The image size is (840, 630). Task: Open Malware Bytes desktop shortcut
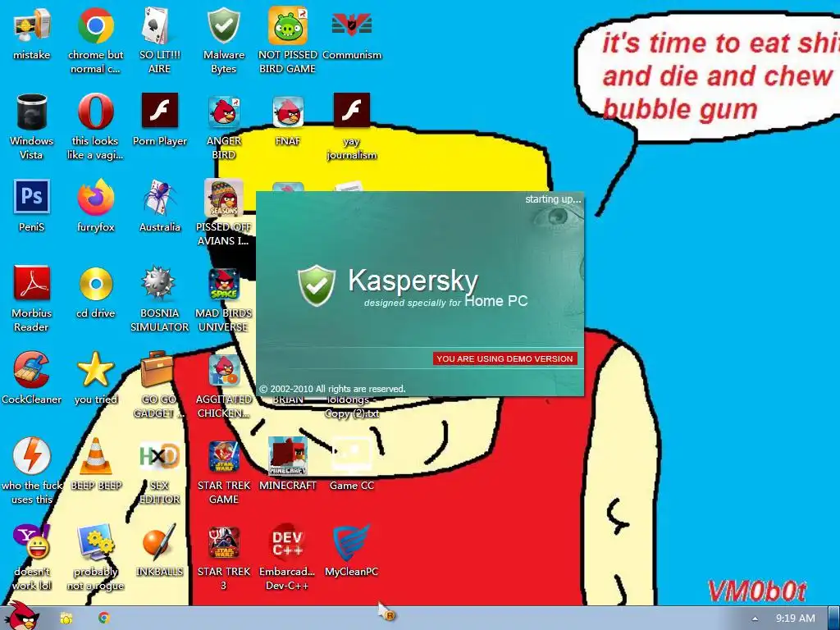point(223,25)
